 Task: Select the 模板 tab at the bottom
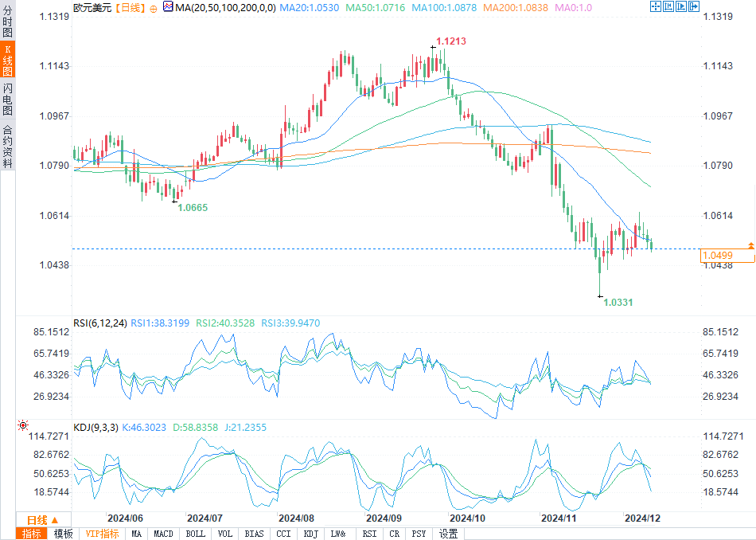tap(63, 534)
